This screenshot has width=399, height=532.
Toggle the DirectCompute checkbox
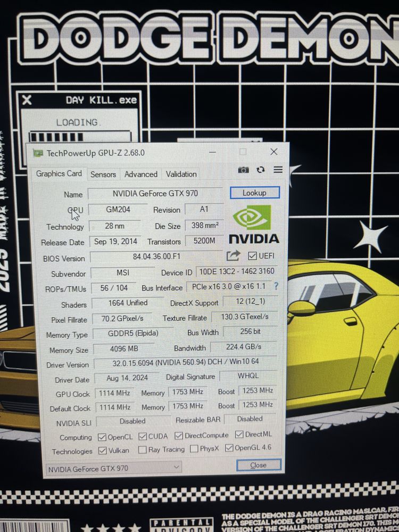pos(179,435)
